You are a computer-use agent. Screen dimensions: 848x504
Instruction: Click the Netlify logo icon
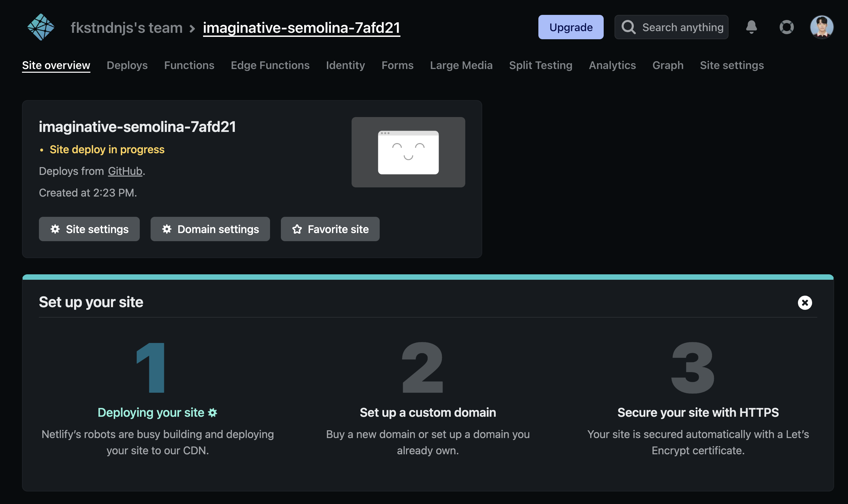tap(41, 27)
